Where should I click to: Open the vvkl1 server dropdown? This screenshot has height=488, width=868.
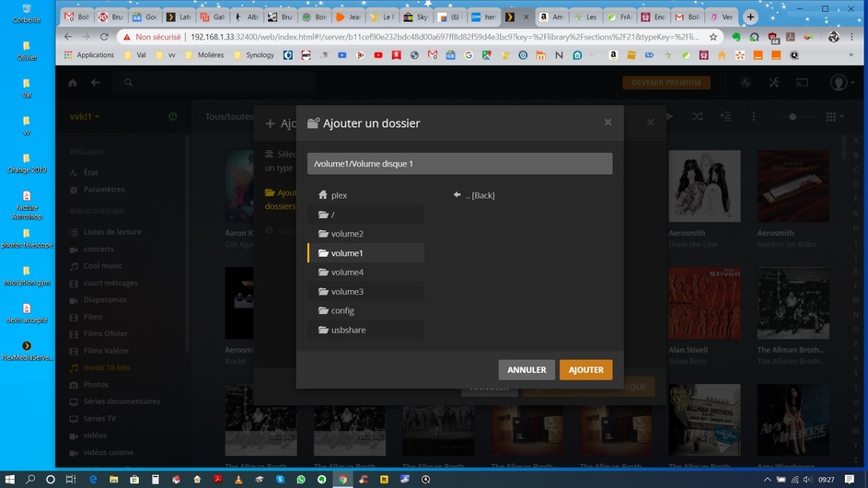tap(85, 116)
